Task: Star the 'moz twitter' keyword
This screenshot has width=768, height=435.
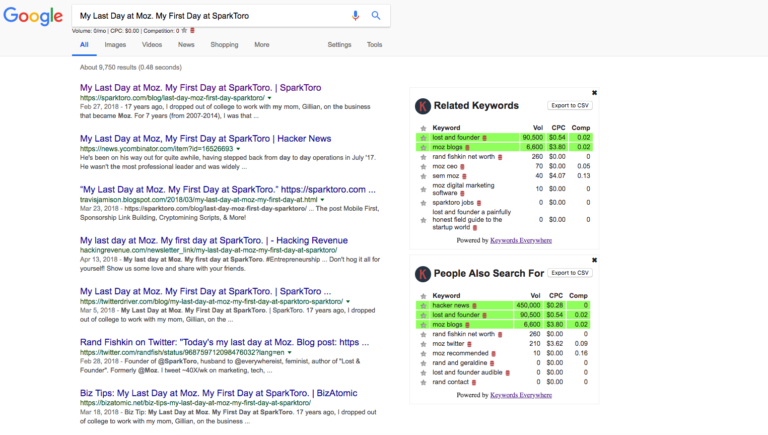Action: (x=423, y=344)
